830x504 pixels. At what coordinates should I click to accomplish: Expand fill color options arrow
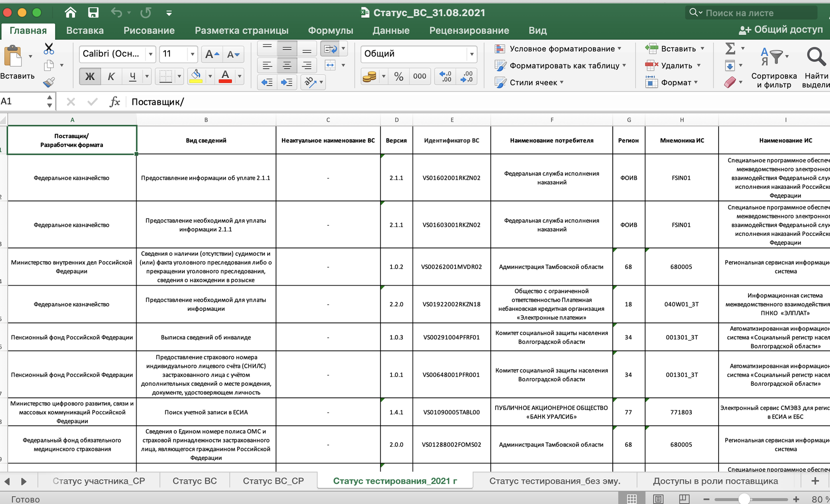coord(210,76)
